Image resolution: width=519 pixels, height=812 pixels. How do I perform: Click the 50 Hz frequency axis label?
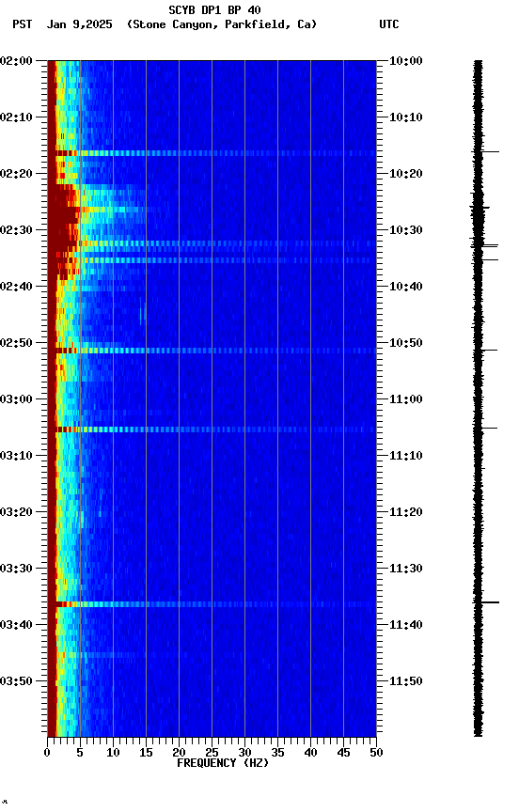tap(377, 753)
